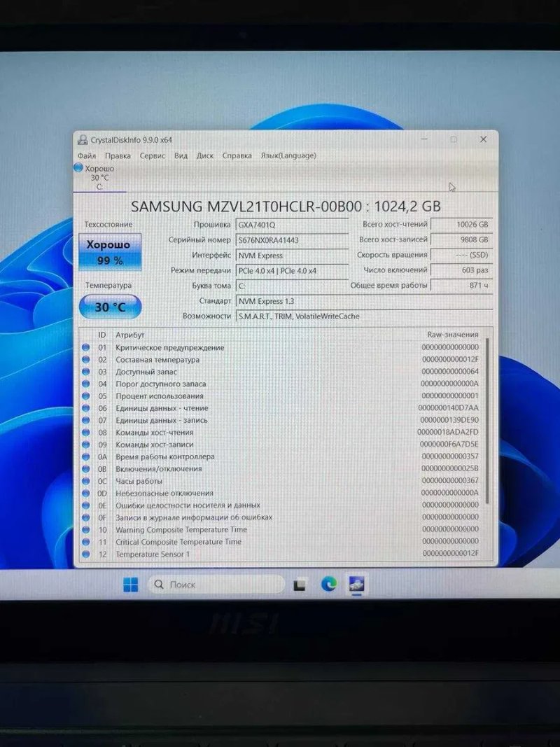This screenshot has height=747, width=560.
Task: Select the Temperature Sensor 1 row
Action: point(281,554)
